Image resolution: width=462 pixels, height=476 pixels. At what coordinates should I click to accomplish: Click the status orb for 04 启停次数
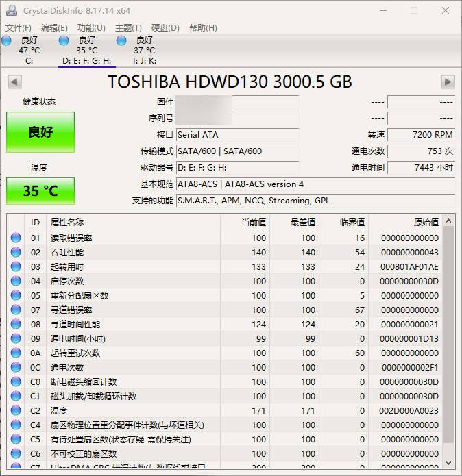click(16, 281)
